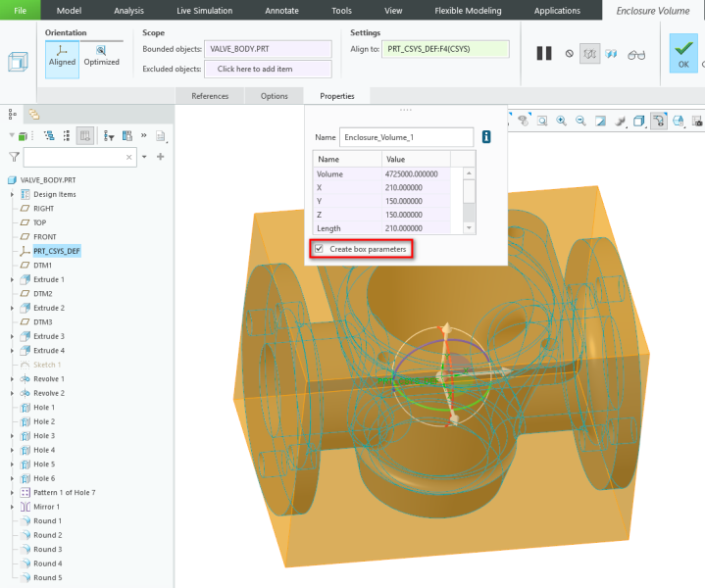Click the no-preview circle-slash icon
Viewport: 705px width, 588px height.
569,54
